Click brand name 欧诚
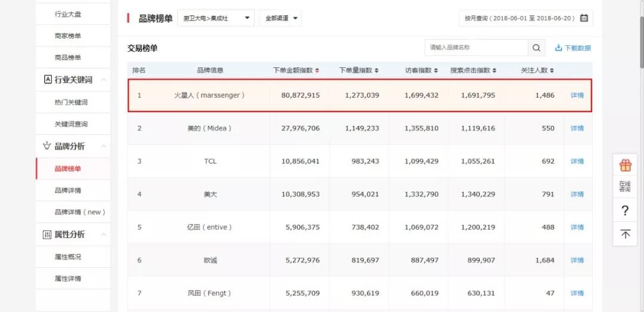The height and width of the screenshot is (312, 644). pos(210,260)
